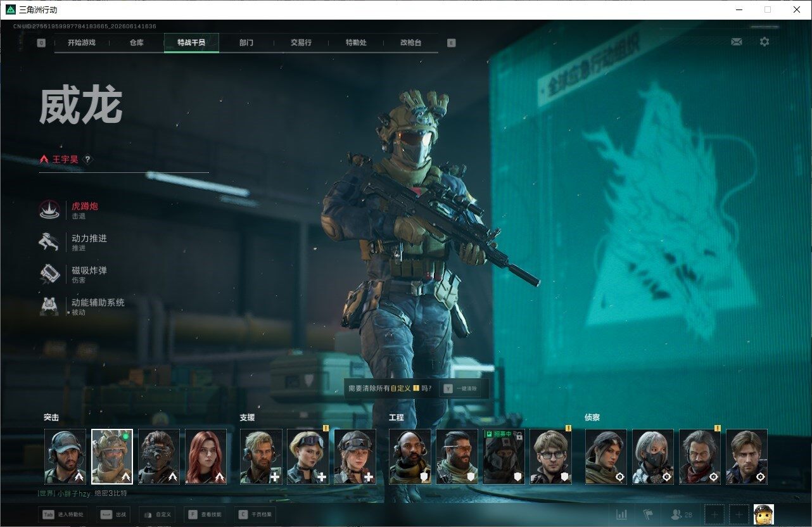
Task: Select the 支援 blond bearded man with headset
Action: coord(261,457)
